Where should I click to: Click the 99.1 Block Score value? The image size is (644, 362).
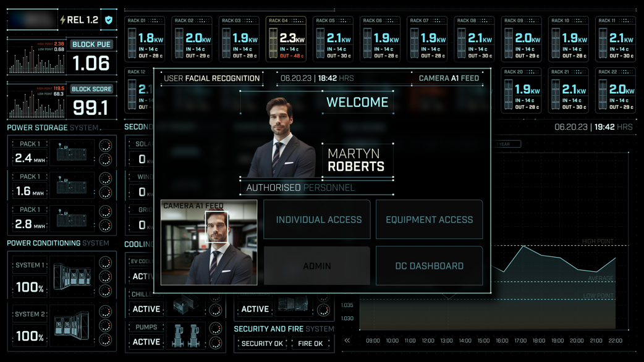tap(90, 108)
